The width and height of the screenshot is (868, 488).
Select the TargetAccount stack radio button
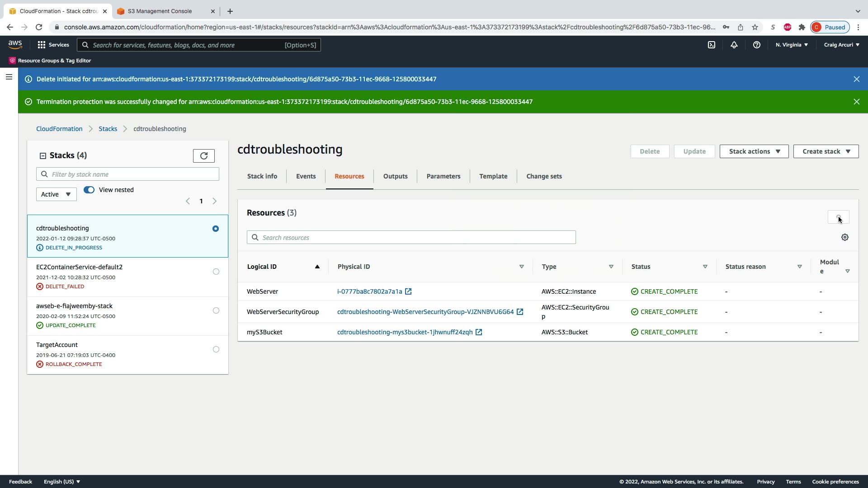(216, 349)
